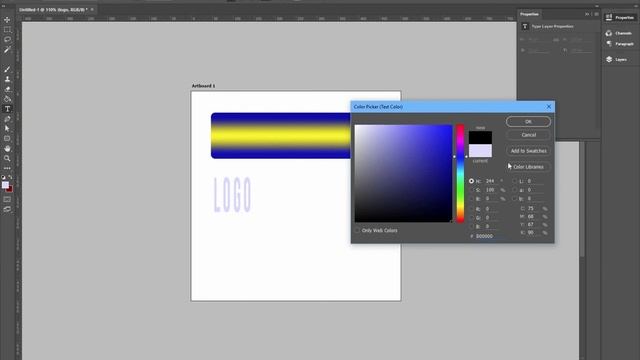Collapse Properties panel with double-arrow icon
The width and height of the screenshot is (640, 360).
click(x=587, y=14)
